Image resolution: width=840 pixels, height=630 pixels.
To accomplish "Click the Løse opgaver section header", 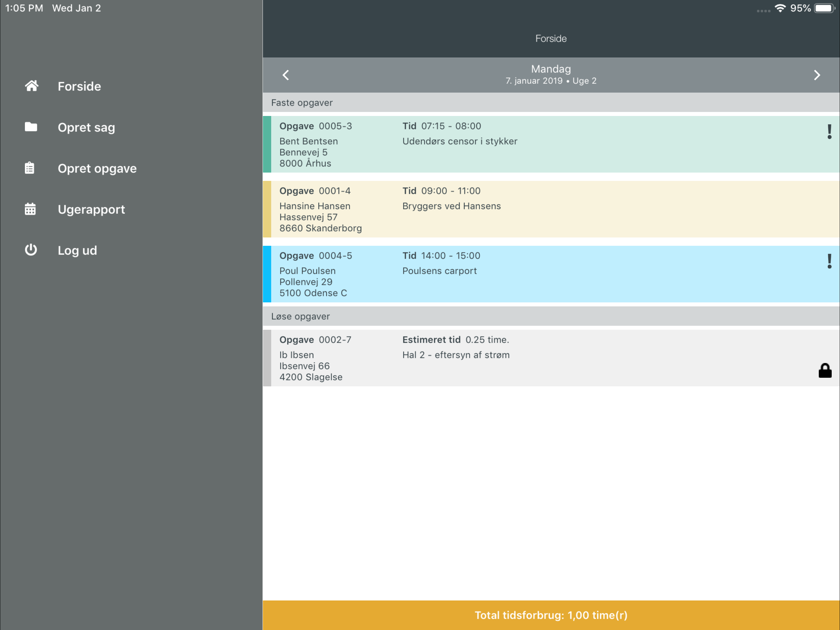I will click(551, 316).
